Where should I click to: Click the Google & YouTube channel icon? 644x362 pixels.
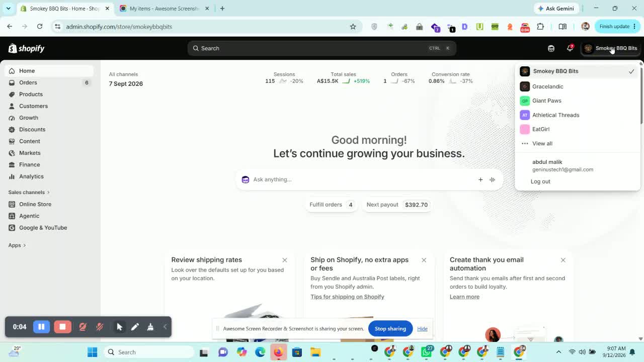tap(12, 228)
